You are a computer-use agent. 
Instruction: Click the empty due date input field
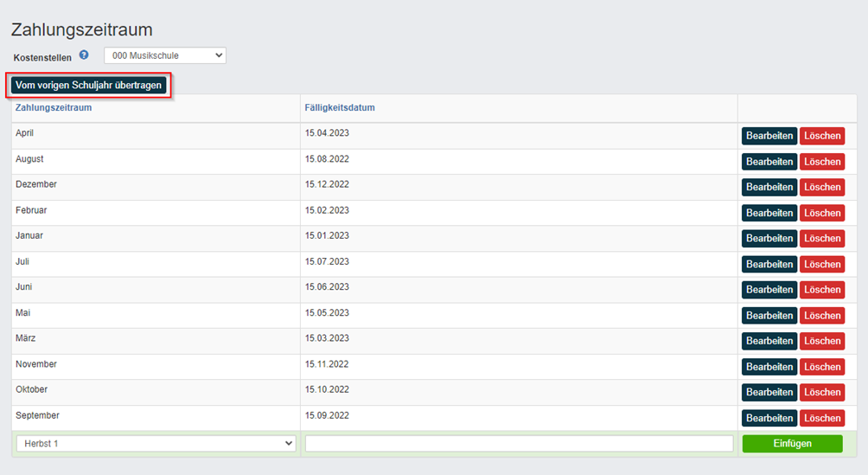pyautogui.click(x=520, y=443)
